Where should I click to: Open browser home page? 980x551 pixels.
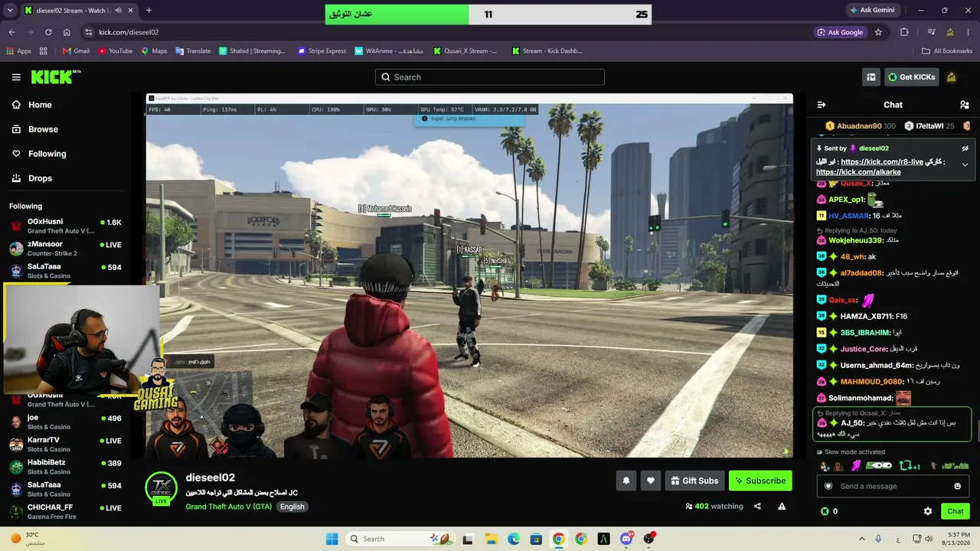coord(67,32)
